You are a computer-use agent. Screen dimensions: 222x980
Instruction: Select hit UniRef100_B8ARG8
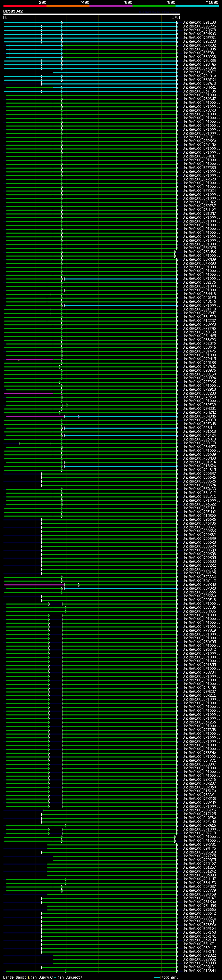(x=199, y=57)
